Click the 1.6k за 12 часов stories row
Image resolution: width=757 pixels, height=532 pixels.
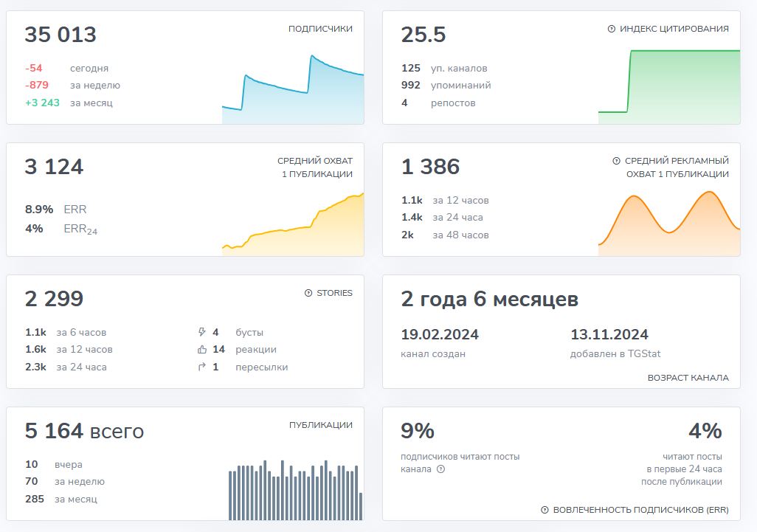(x=69, y=350)
